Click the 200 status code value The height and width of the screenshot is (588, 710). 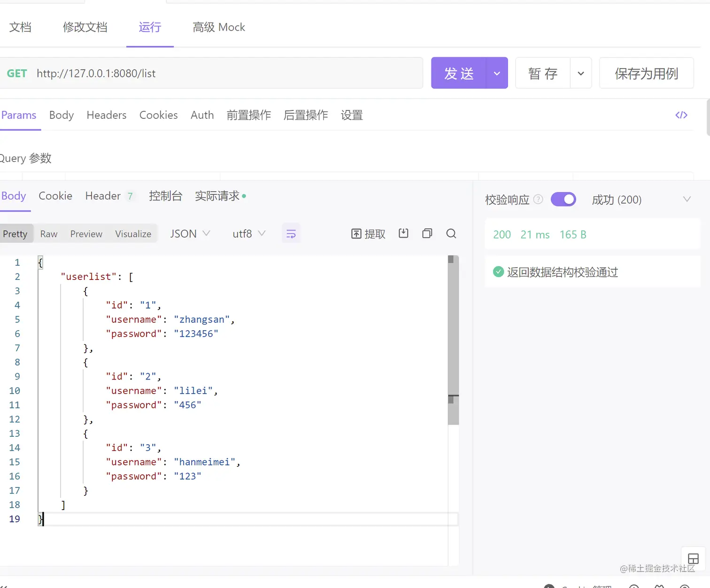tap(502, 234)
